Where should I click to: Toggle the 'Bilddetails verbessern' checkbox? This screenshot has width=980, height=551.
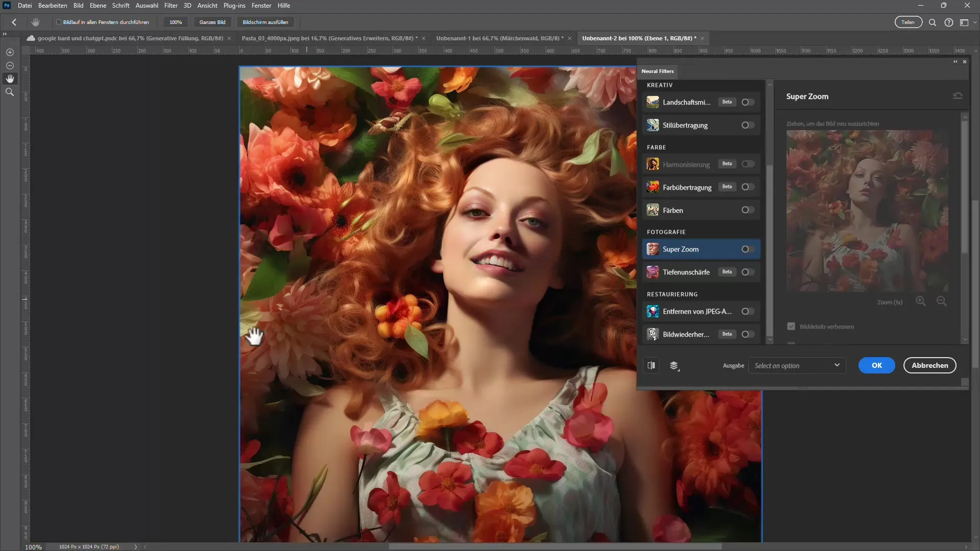point(791,327)
